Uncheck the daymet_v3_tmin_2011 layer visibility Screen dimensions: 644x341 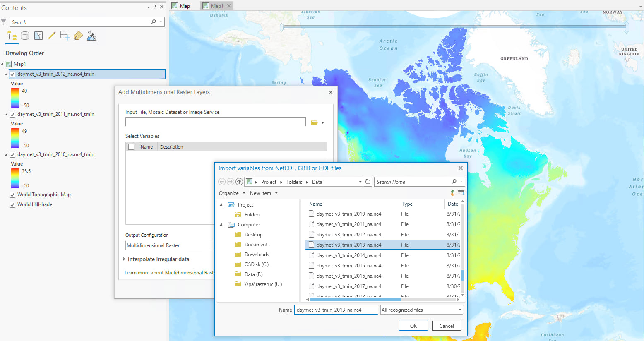(12, 115)
